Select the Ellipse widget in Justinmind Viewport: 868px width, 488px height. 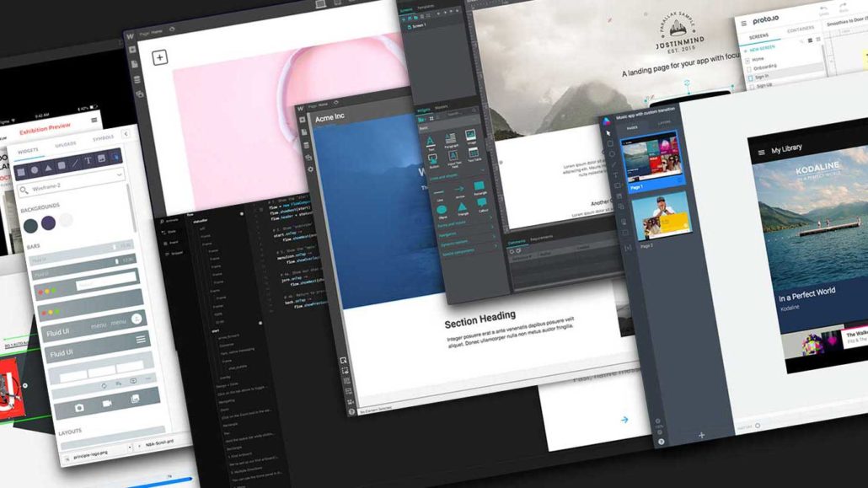tap(442, 211)
